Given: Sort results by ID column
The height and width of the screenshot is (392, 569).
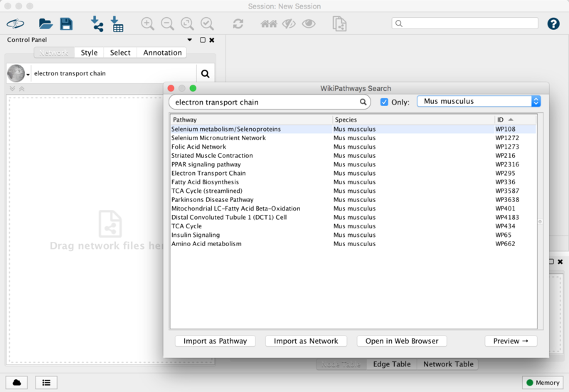Looking at the screenshot, I should [515, 120].
